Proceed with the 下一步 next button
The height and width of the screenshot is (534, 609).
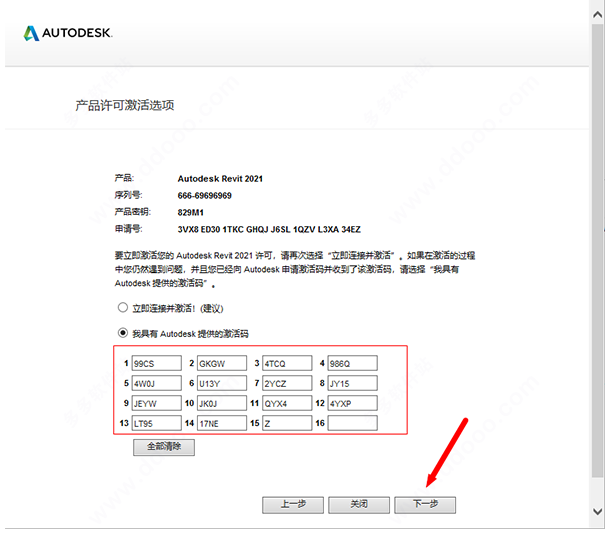[425, 504]
